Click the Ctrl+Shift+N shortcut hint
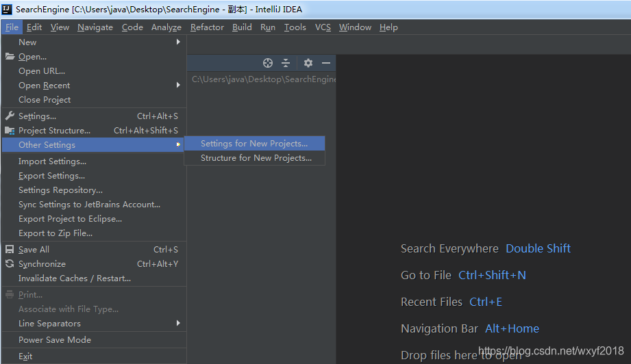This screenshot has width=631, height=364. [x=492, y=275]
